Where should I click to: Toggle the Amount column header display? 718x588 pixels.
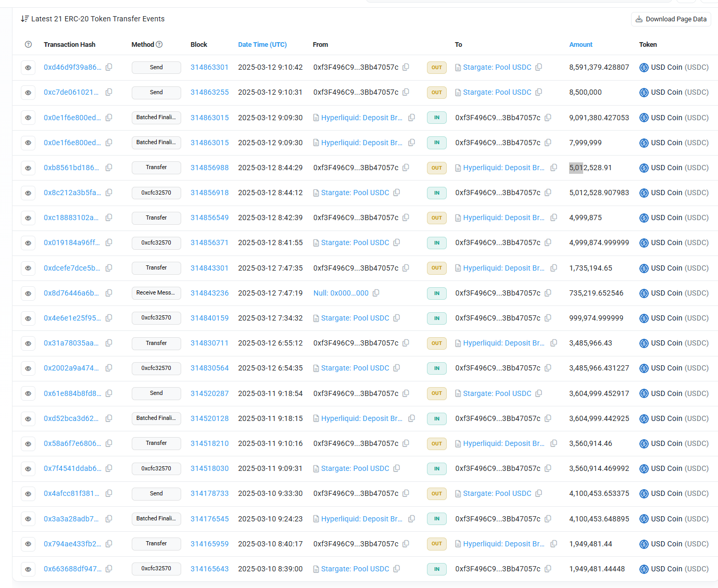click(x=581, y=45)
